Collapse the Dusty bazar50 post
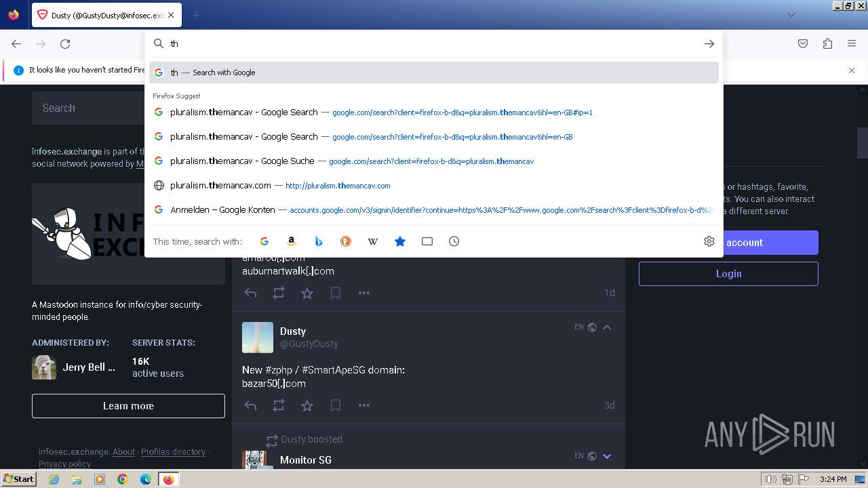This screenshot has height=488, width=868. [x=607, y=327]
